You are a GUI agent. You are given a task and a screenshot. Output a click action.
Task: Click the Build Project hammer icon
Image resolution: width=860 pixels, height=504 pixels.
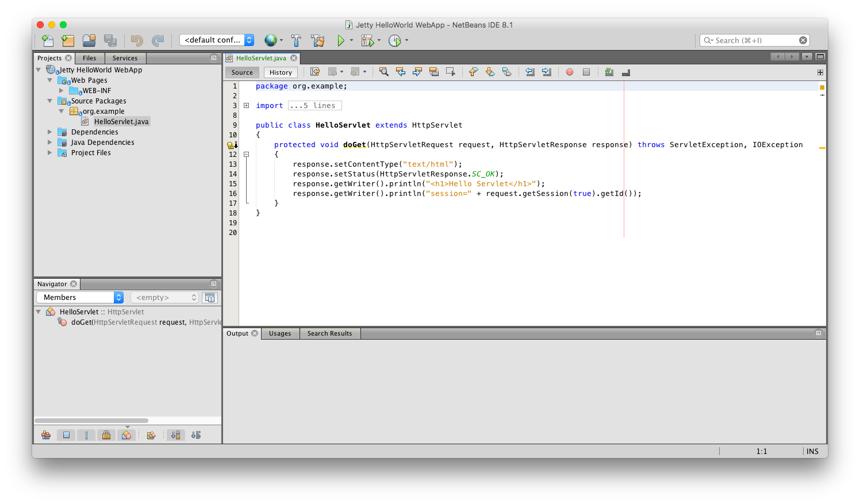click(x=296, y=40)
